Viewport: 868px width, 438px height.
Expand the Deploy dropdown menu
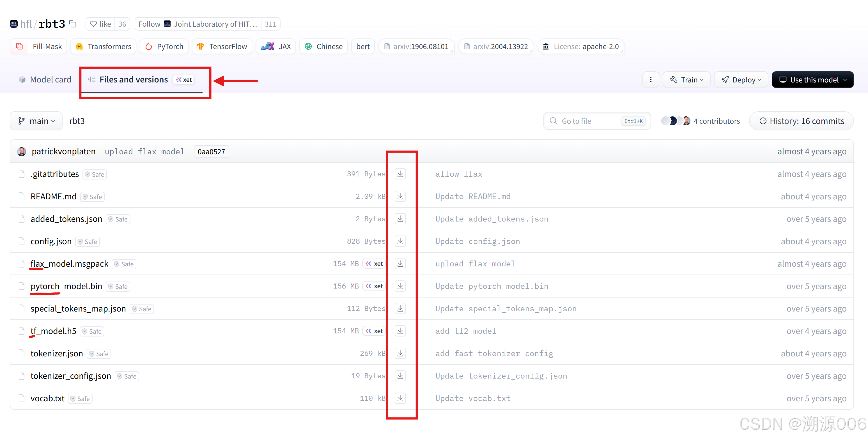(x=741, y=80)
